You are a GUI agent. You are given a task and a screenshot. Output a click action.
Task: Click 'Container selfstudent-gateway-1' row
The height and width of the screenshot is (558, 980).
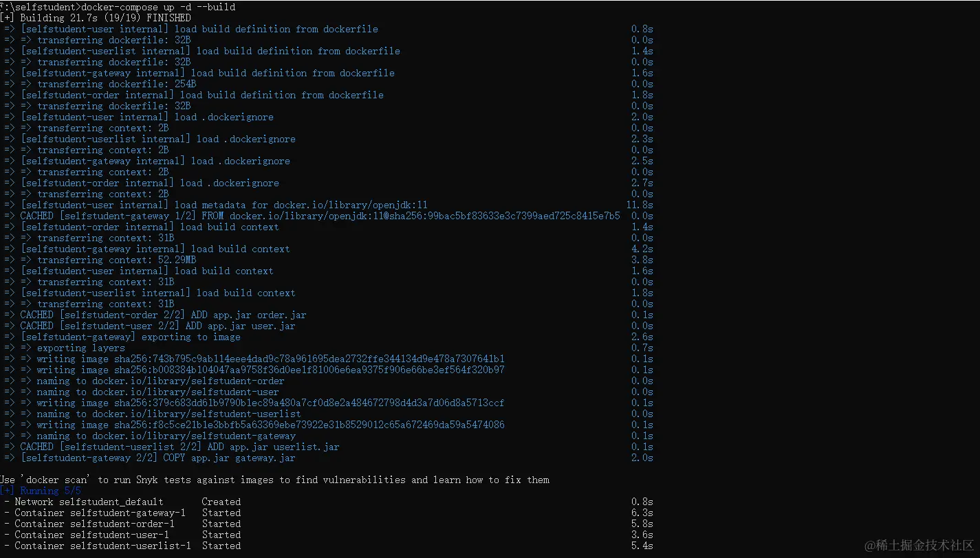[329, 513]
